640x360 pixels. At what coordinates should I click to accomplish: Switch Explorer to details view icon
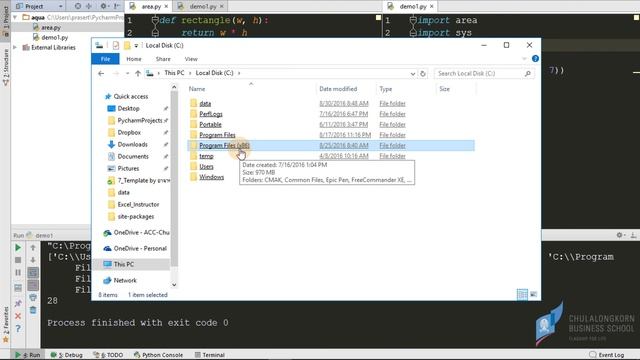point(522,294)
